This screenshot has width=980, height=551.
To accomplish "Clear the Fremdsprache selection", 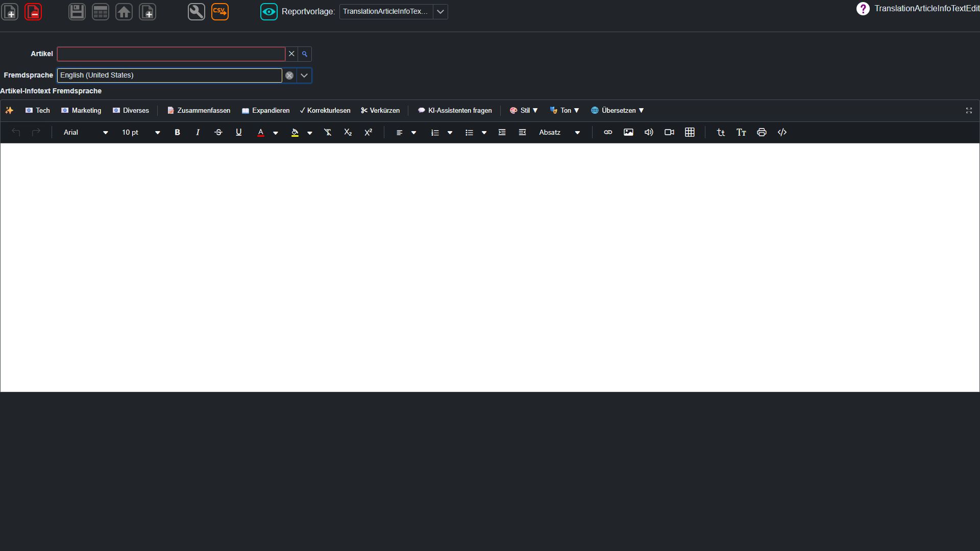I will click(289, 76).
